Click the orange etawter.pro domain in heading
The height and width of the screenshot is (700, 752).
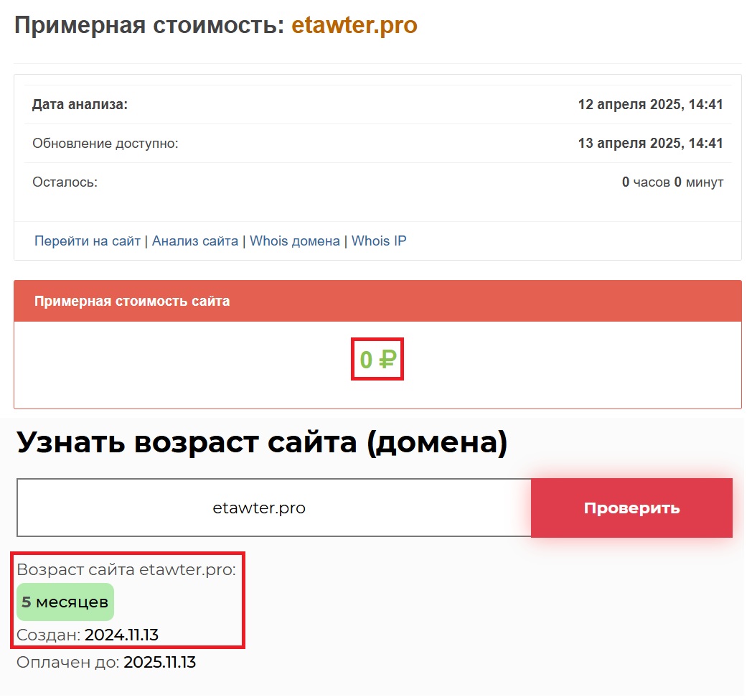point(354,26)
